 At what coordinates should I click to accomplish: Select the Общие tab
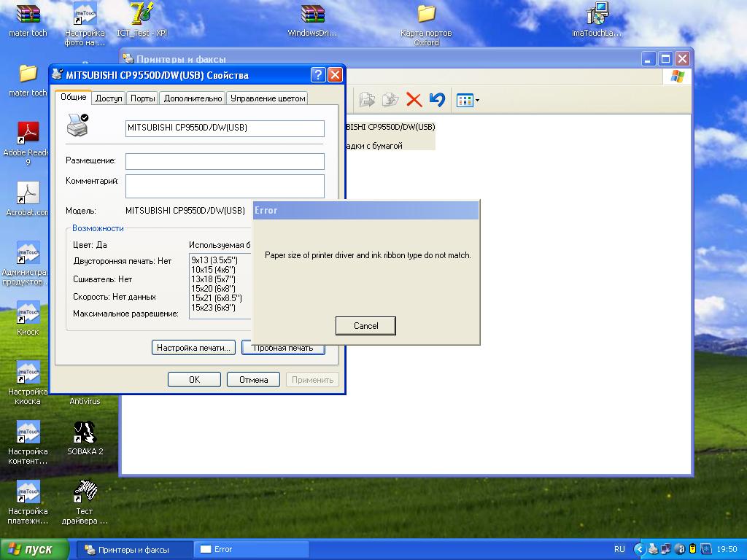click(74, 97)
